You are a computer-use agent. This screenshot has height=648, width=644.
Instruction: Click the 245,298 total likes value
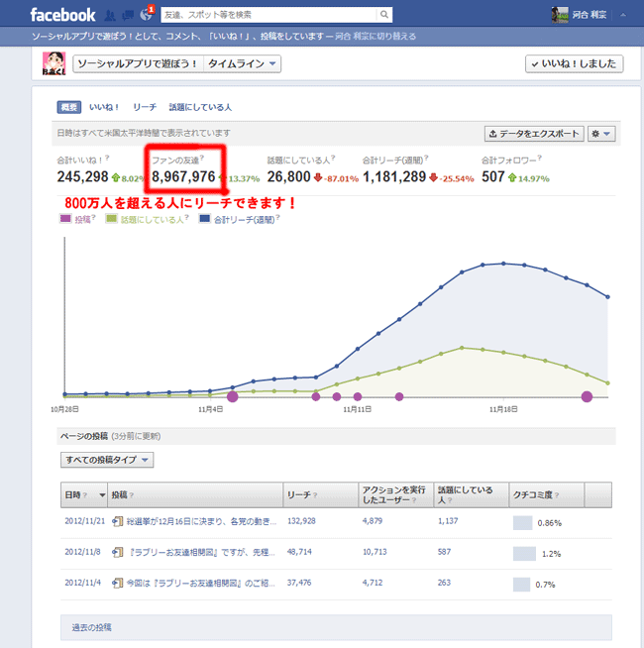coord(82,177)
